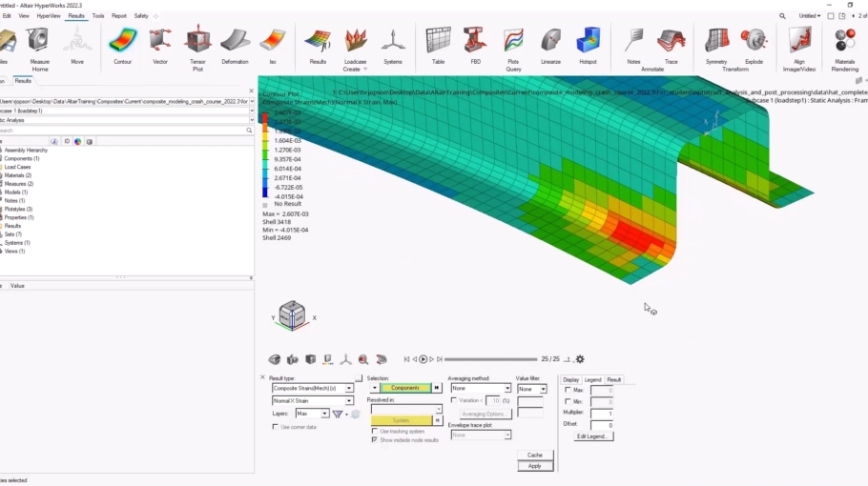868x486 pixels.
Task: Click the animation frame slider
Action: (490, 359)
